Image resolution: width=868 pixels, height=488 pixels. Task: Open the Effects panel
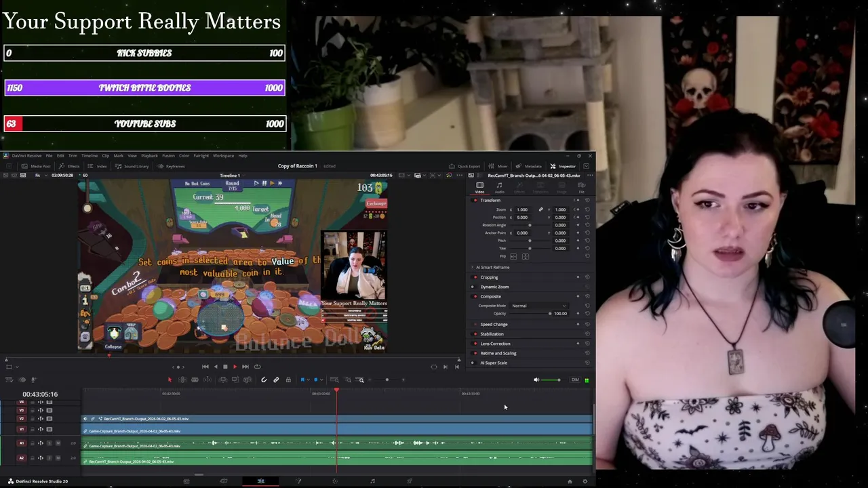click(70, 166)
